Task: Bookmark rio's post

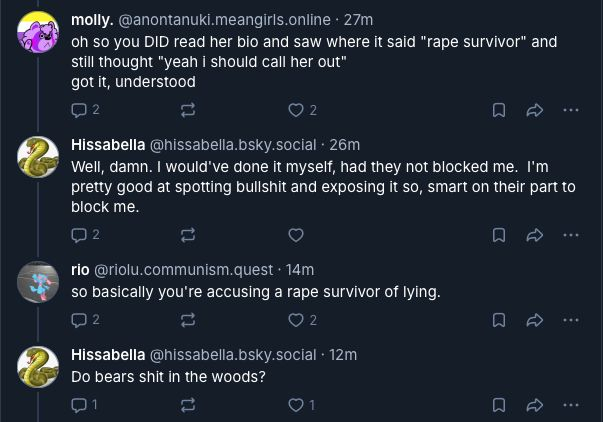Action: (x=499, y=320)
